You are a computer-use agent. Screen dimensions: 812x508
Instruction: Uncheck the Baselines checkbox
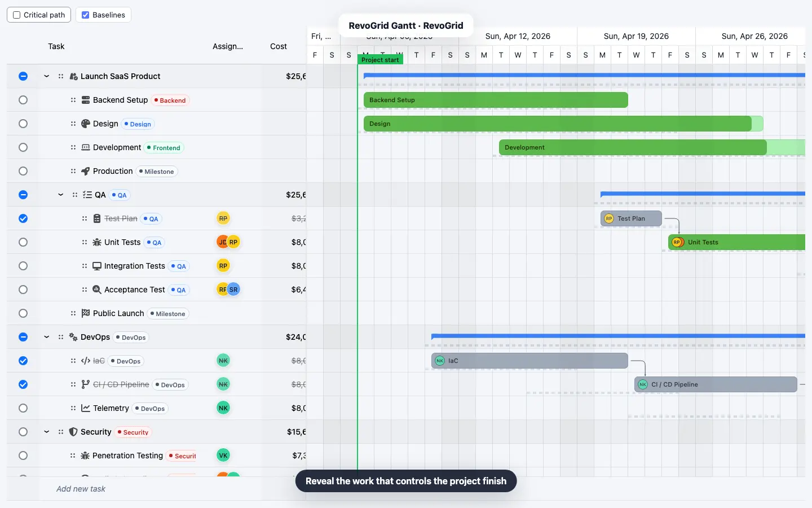[86, 15]
